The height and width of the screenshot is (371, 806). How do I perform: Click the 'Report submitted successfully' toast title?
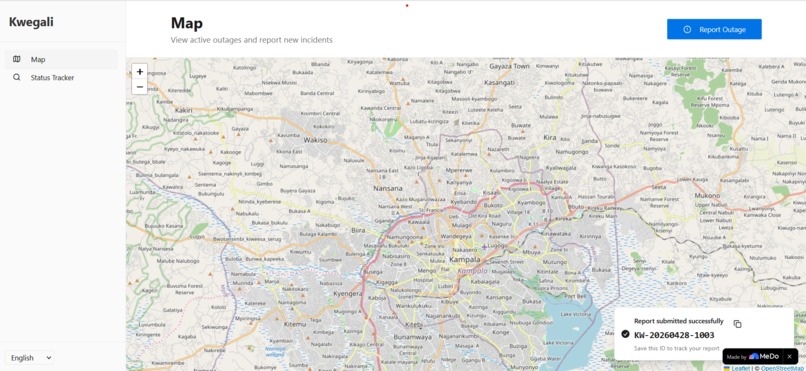pyautogui.click(x=679, y=321)
